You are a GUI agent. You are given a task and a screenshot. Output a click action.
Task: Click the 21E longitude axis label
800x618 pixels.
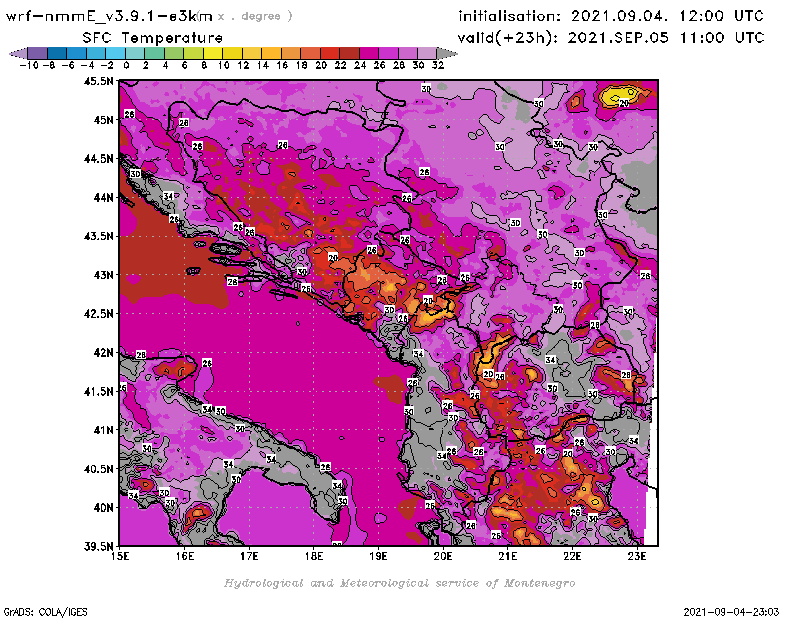coord(508,556)
